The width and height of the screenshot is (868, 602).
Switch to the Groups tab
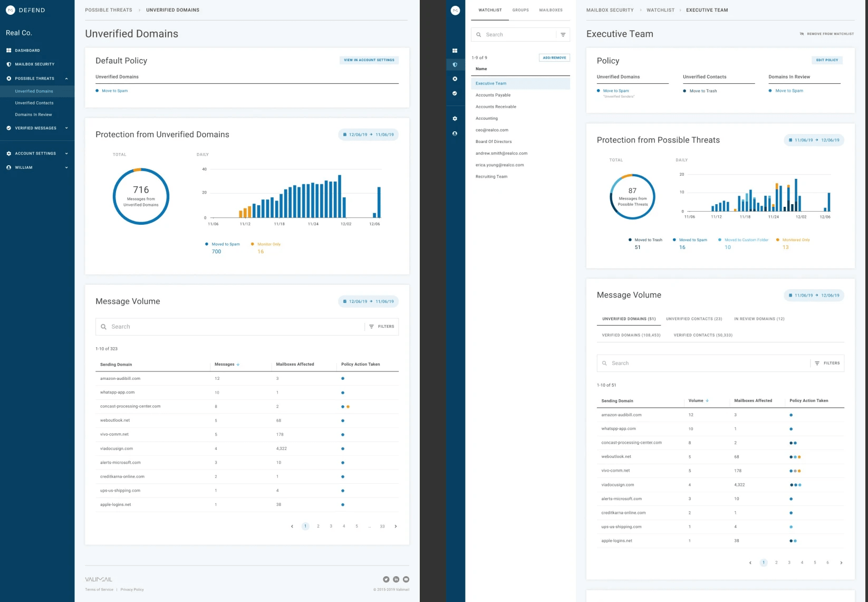(x=520, y=10)
